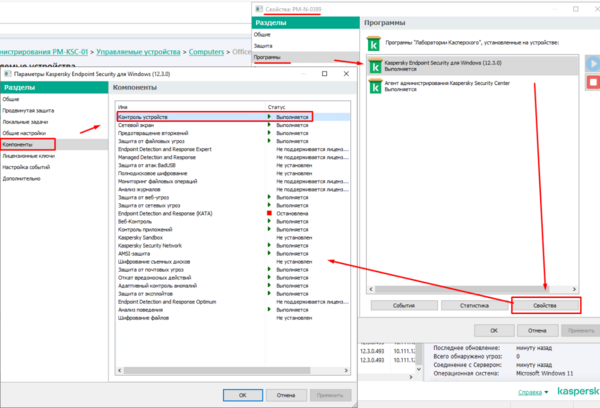Screen dimensions: 600x408
Task: Stop application with the red stop button
Action: pos(593,82)
